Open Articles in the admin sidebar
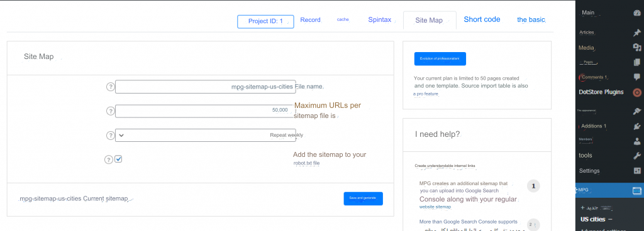 pyautogui.click(x=587, y=33)
